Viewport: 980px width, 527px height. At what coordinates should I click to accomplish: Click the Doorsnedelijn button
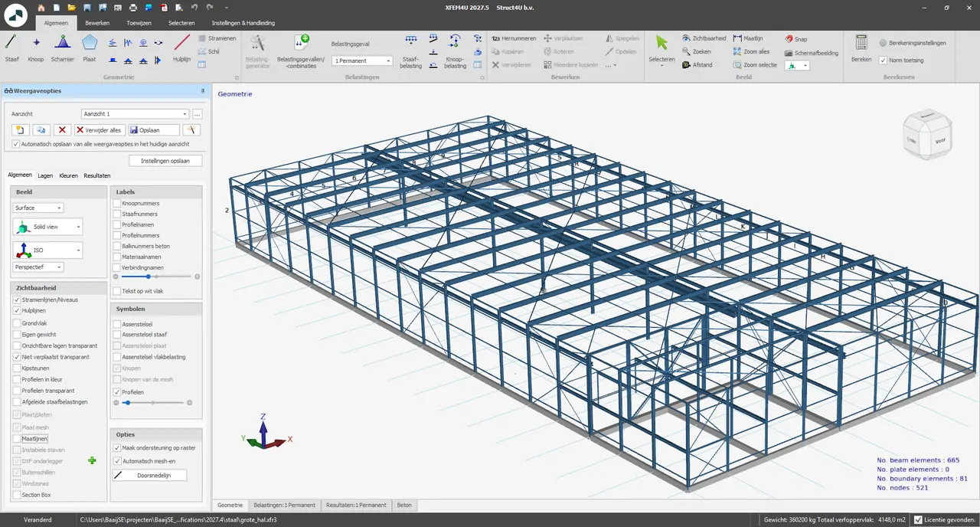coord(150,475)
